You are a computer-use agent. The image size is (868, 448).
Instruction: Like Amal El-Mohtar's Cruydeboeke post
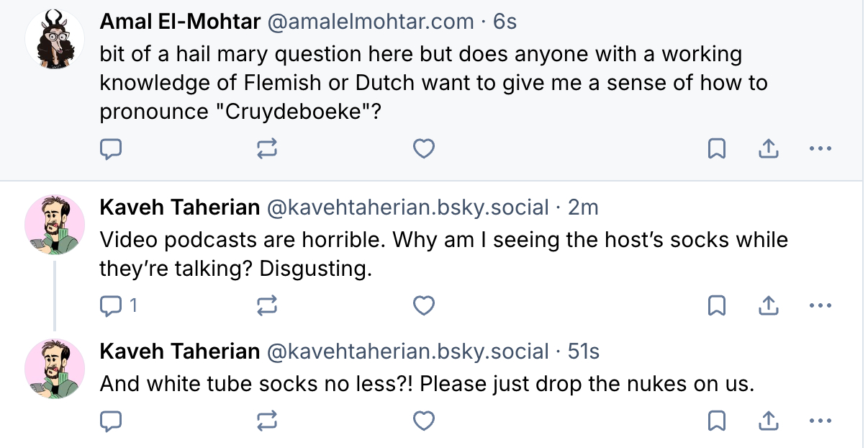pyautogui.click(x=424, y=149)
